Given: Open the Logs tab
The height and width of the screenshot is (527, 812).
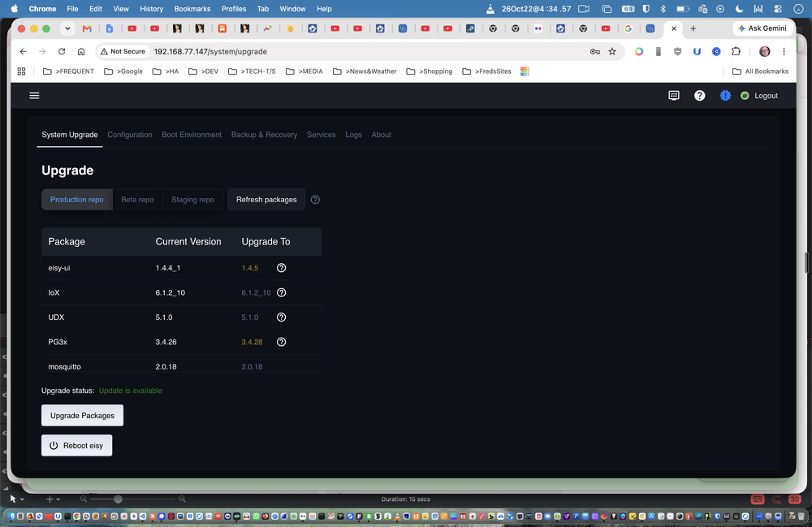Looking at the screenshot, I should tap(353, 135).
